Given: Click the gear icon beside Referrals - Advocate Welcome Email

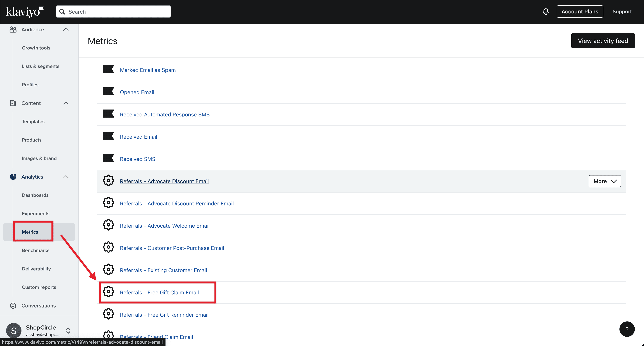Looking at the screenshot, I should click(x=108, y=225).
